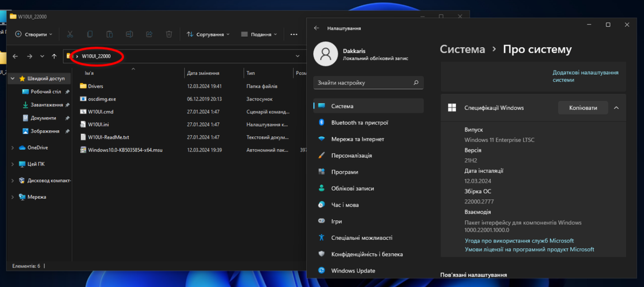
Task: Click the Rename icon in Explorer toolbar
Action: (129, 34)
